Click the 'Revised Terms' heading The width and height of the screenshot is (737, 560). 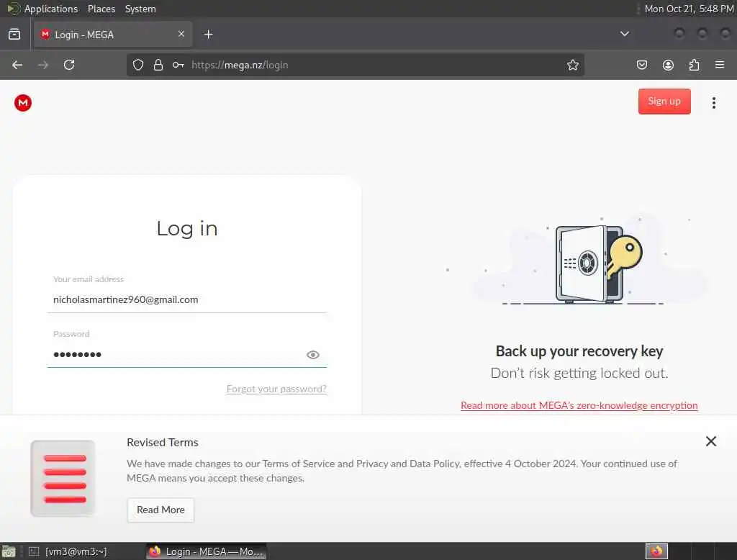[x=163, y=443]
